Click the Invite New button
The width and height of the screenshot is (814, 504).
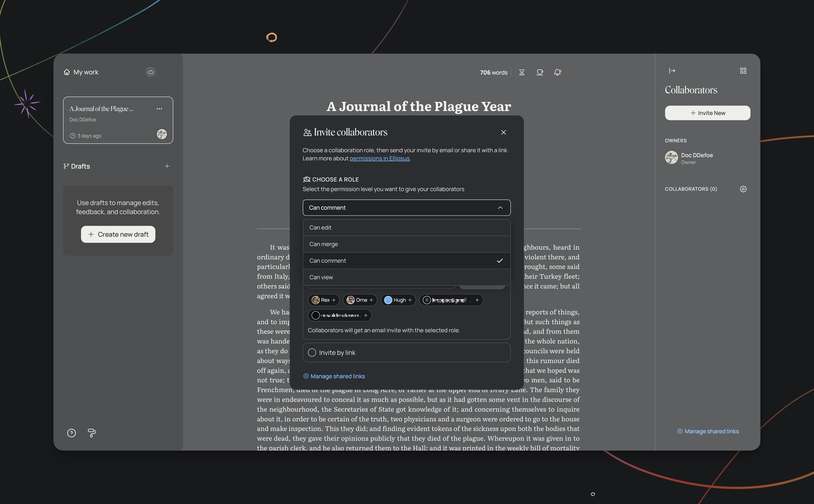click(707, 113)
